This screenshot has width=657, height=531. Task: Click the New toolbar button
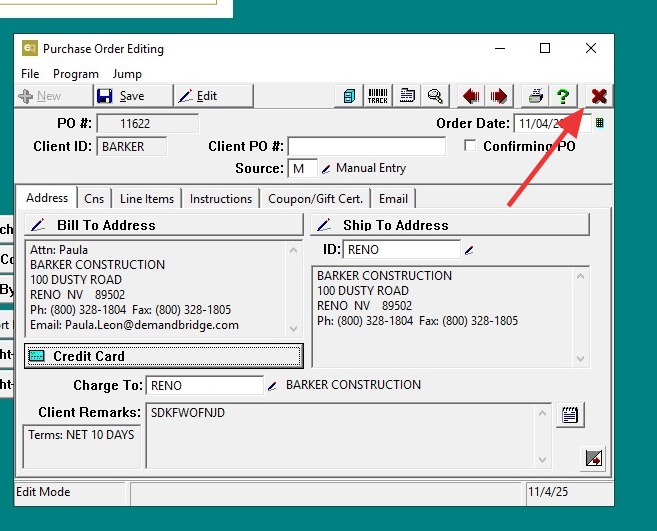pyautogui.click(x=54, y=96)
